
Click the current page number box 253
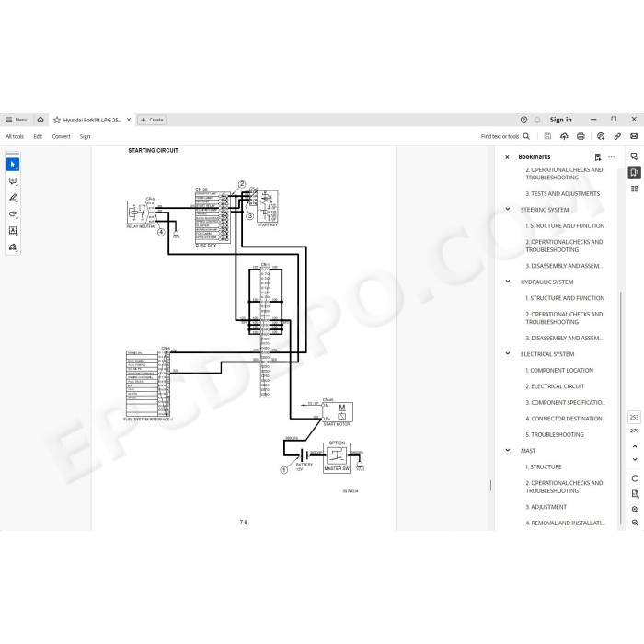click(634, 417)
